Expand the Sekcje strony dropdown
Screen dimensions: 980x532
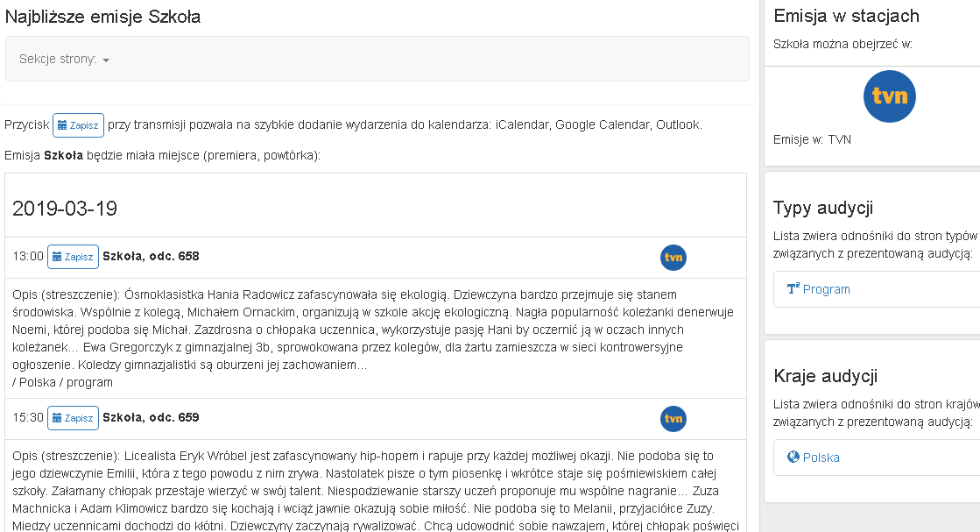(x=65, y=60)
